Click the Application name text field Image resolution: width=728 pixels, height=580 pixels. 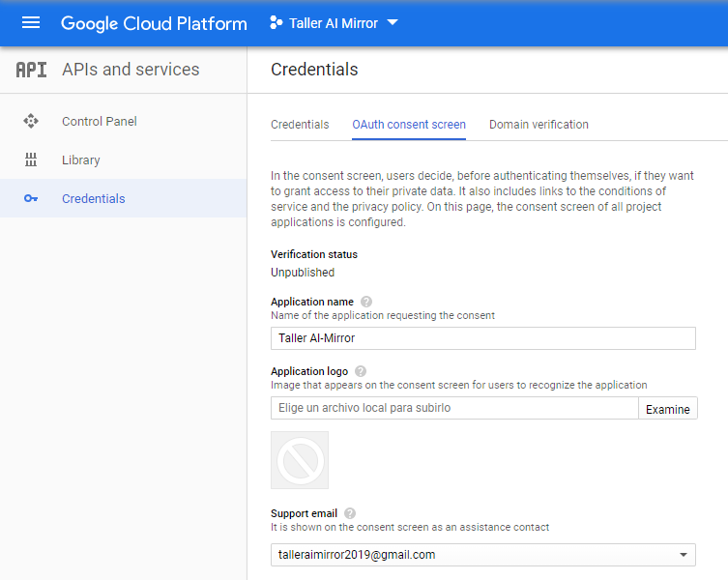click(x=482, y=338)
